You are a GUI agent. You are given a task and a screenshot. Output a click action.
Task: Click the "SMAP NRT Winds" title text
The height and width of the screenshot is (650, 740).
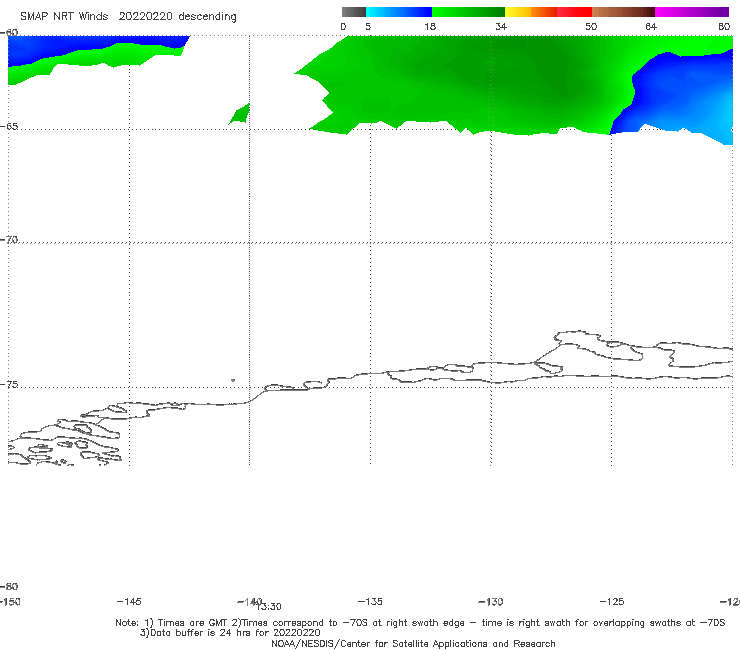coord(64,17)
